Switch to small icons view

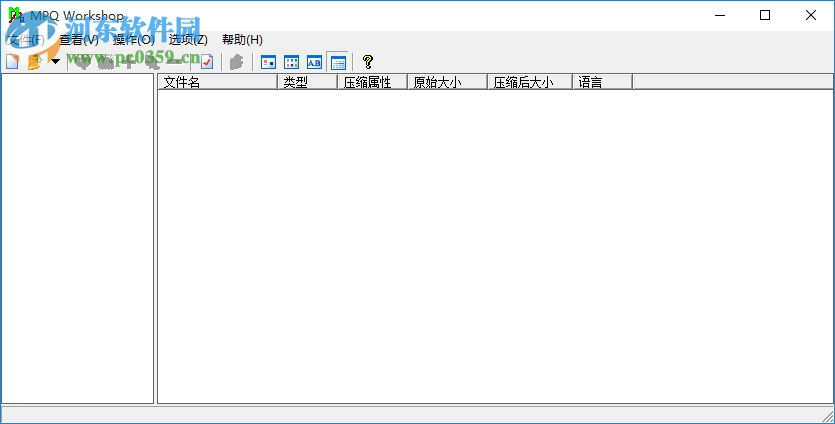click(291, 62)
